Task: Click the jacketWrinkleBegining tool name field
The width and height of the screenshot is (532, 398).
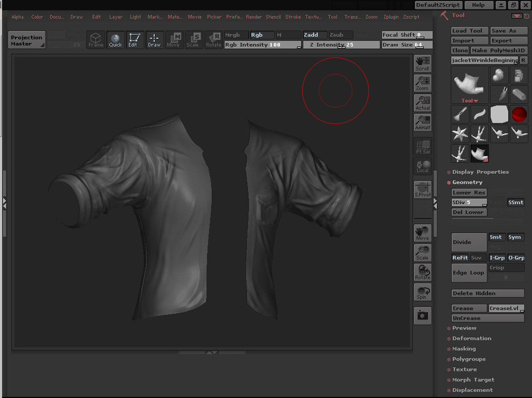Action: [485, 61]
